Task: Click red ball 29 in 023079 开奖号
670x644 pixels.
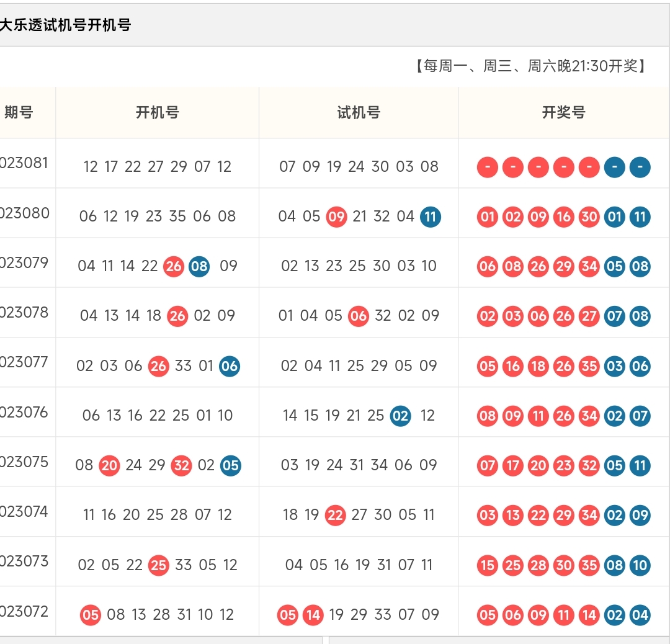Action: [563, 266]
